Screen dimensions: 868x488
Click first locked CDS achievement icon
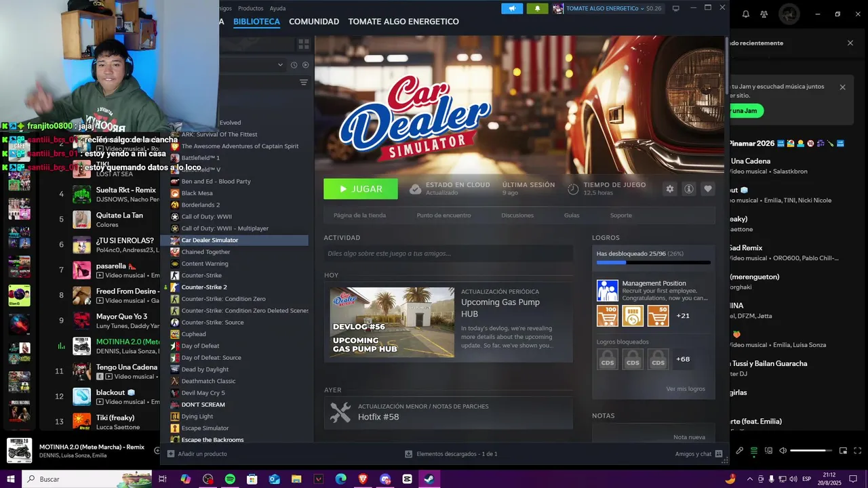(608, 359)
